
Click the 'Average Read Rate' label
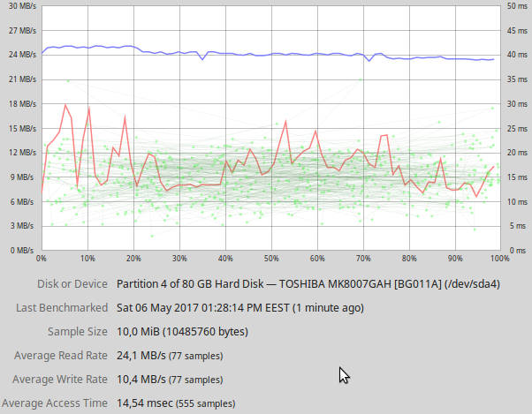pos(61,356)
